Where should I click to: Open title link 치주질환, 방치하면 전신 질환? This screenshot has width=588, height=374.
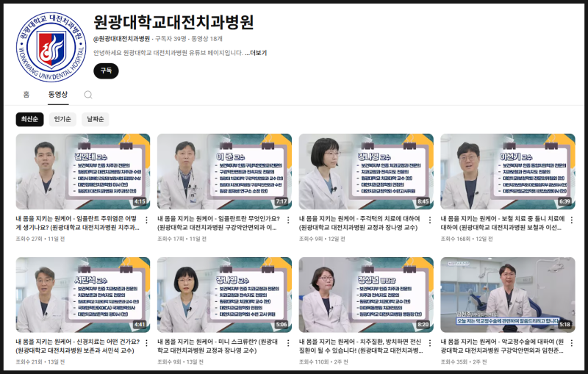coord(361,346)
